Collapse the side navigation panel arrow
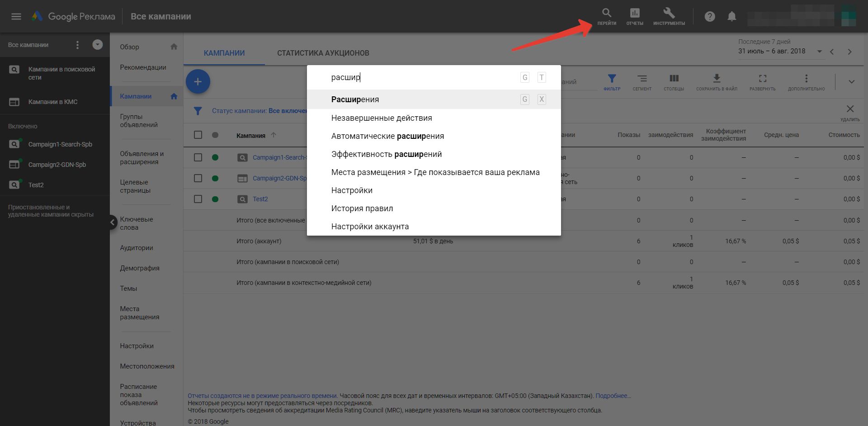 112,222
